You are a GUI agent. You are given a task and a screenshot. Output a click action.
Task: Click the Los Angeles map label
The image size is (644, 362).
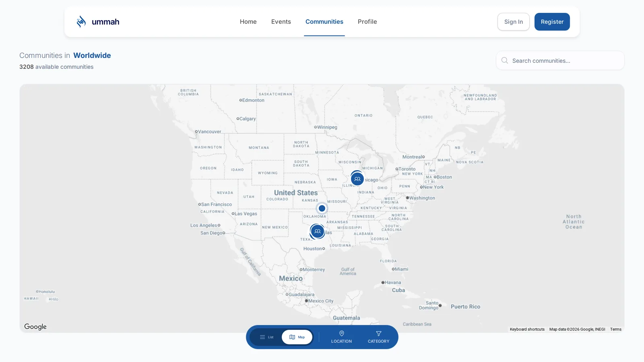(x=204, y=225)
